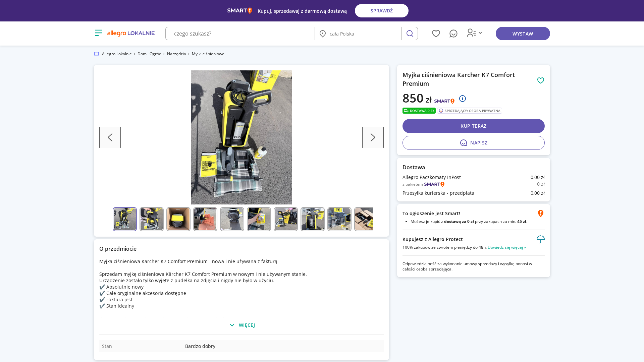The image size is (644, 362).
Task: Go to Dom i Ogród breadcrumb
Action: tap(149, 54)
